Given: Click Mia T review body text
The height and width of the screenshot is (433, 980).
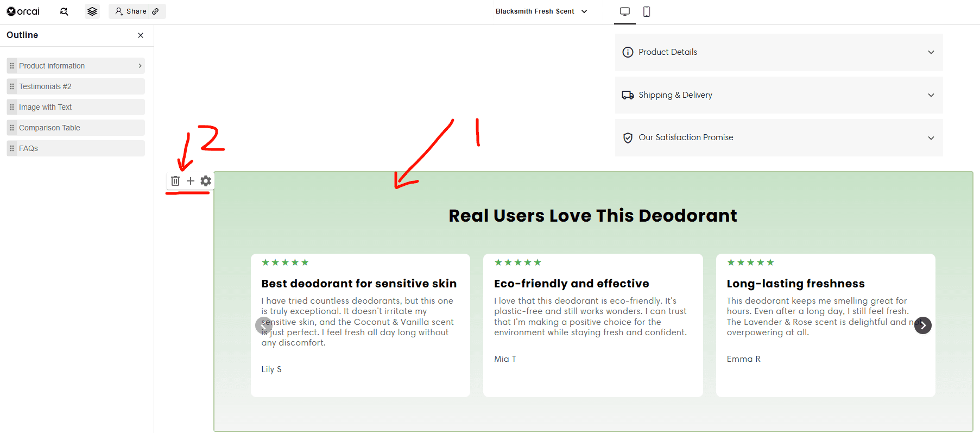Looking at the screenshot, I should [x=591, y=317].
